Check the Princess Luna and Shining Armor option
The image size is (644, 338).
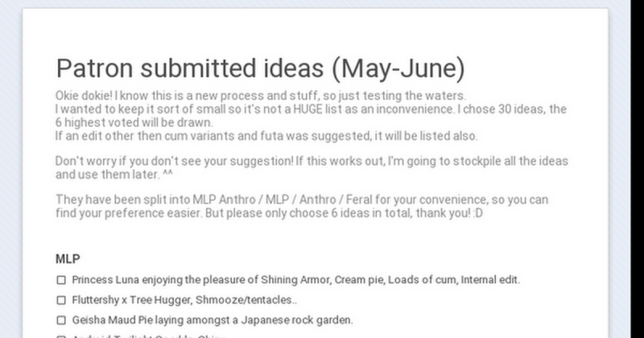[61, 280]
